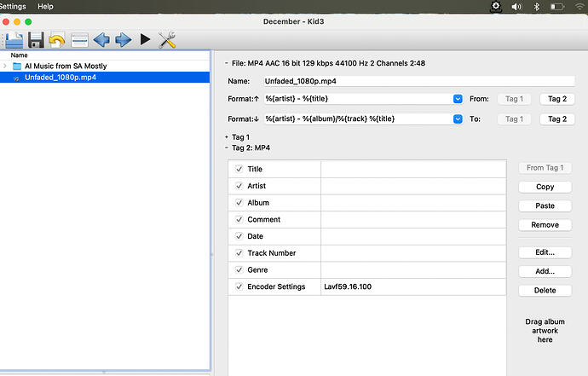
Task: Toggle the Title checkbox
Action: tap(239, 169)
